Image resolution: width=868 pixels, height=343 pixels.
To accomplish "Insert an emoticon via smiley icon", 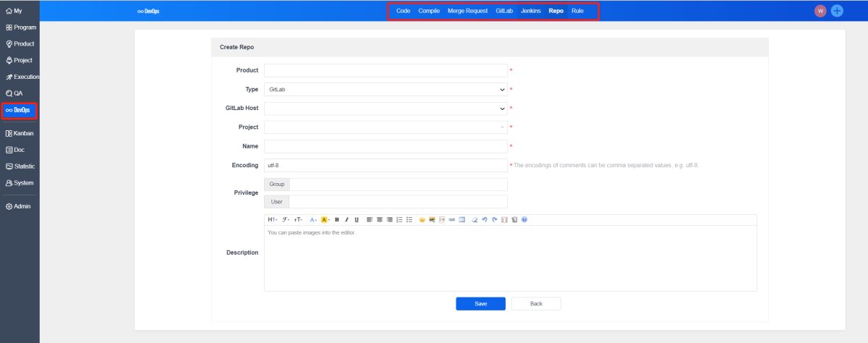I will [x=422, y=219].
